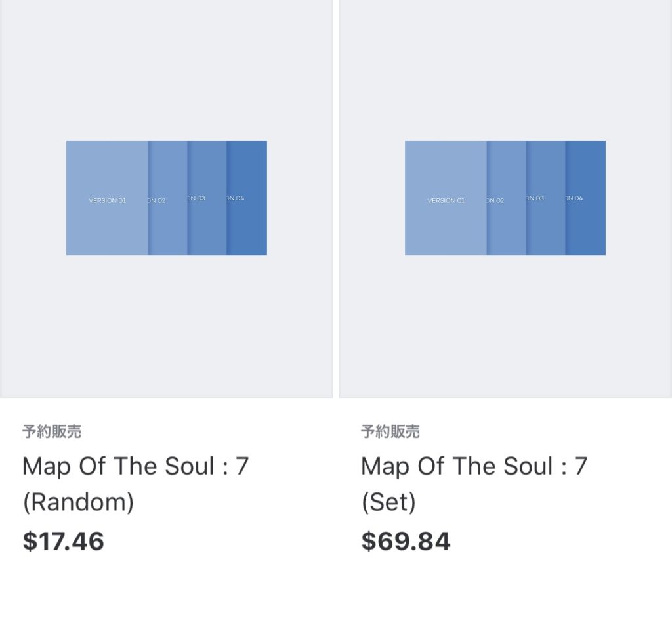Click VERSION 01 panel in Random album image
672x631 pixels.
click(x=107, y=198)
